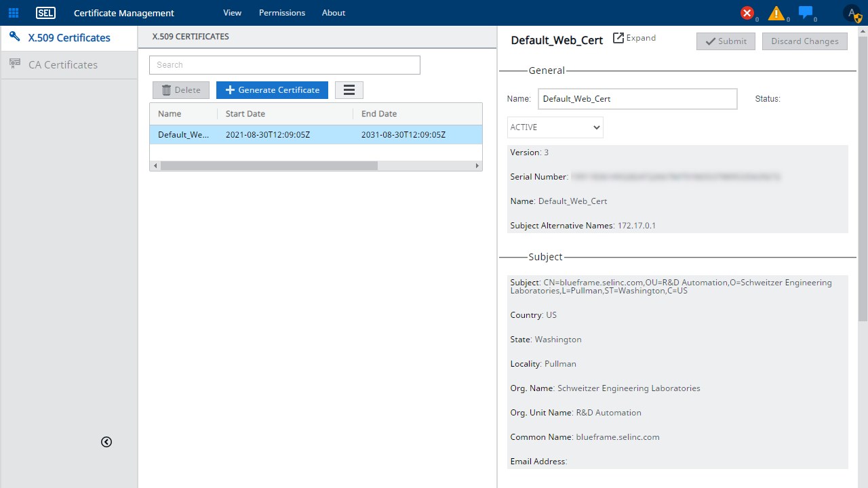The height and width of the screenshot is (488, 868).
Task: Click the table's horizontal scrollbar thumb
Action: (269, 165)
